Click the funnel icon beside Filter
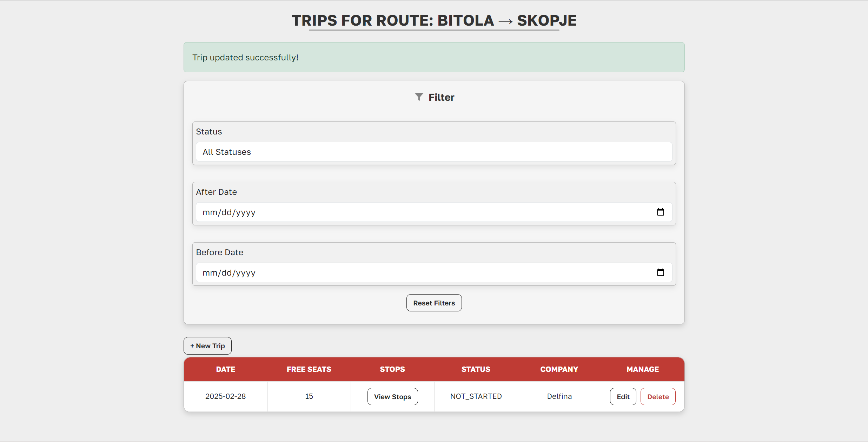Viewport: 868px width, 442px height. click(419, 97)
